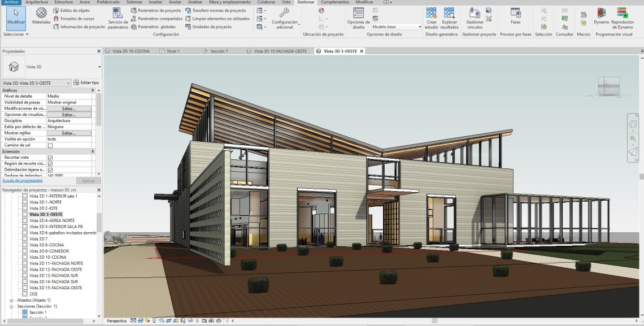644x326 pixels.
Task: Open Reproductor de Dynamo
Action: pyautogui.click(x=622, y=17)
